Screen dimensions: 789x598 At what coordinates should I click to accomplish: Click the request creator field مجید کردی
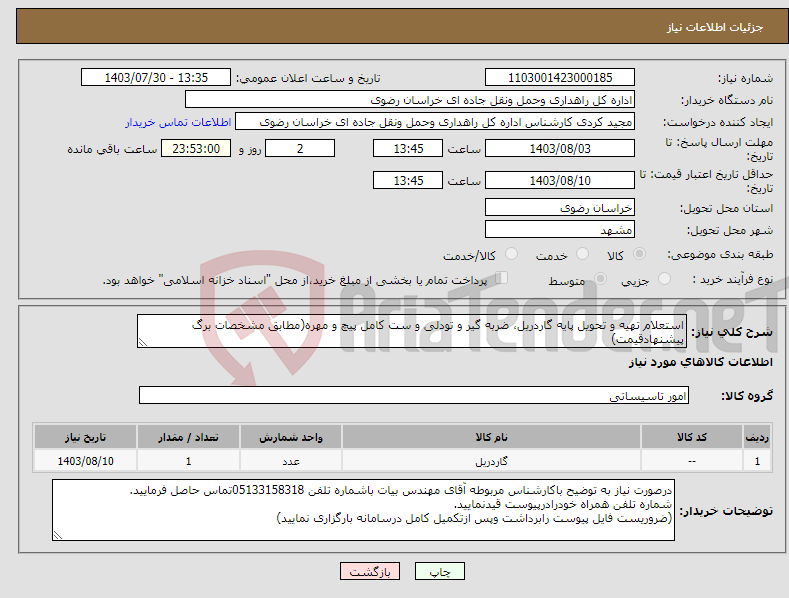click(435, 122)
